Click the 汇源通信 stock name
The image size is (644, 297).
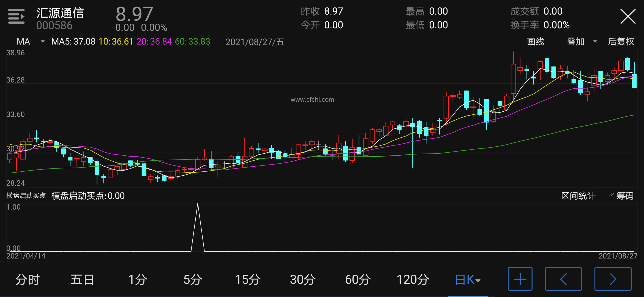pos(60,13)
